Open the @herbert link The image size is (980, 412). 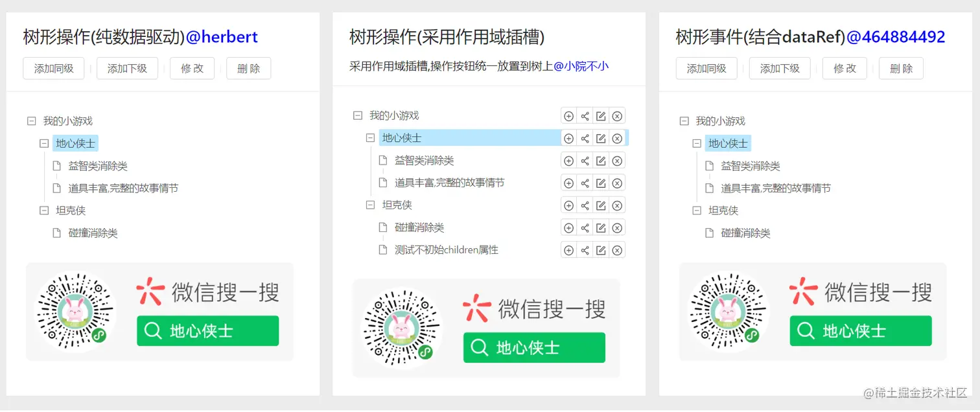point(222,38)
